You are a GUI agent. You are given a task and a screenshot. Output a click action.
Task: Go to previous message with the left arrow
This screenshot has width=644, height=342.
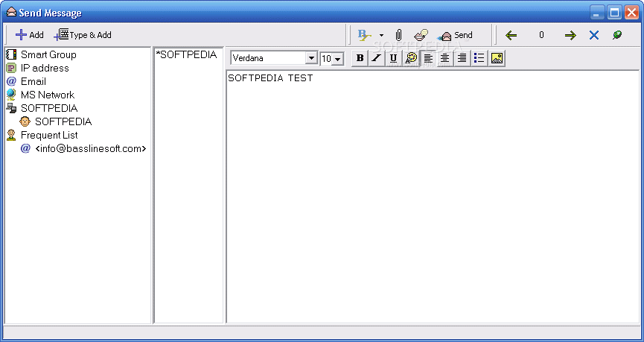click(511, 35)
